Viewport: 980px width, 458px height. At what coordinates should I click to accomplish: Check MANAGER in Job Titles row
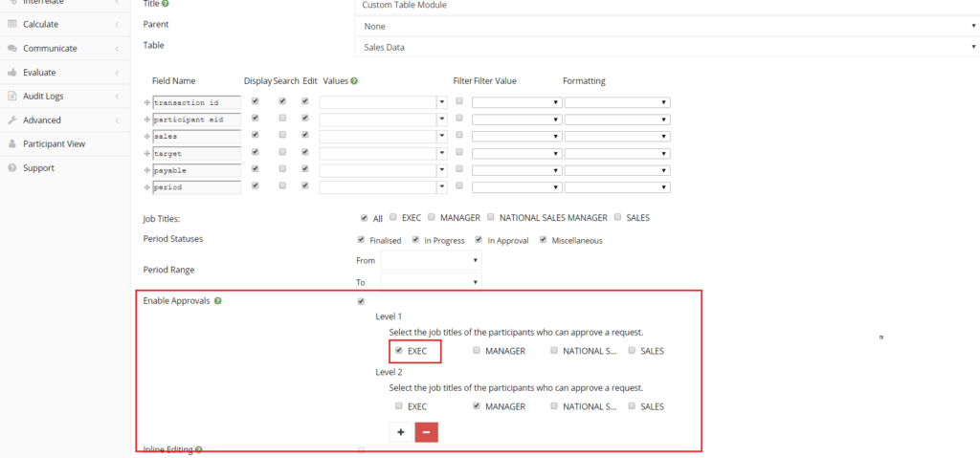[432, 217]
